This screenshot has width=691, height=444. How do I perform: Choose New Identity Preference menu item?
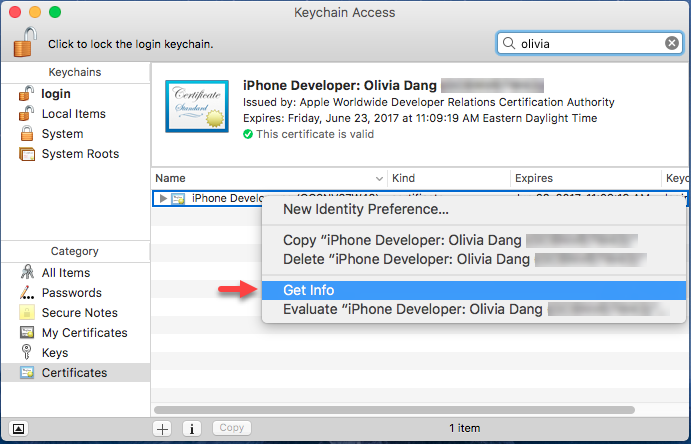[x=366, y=210]
